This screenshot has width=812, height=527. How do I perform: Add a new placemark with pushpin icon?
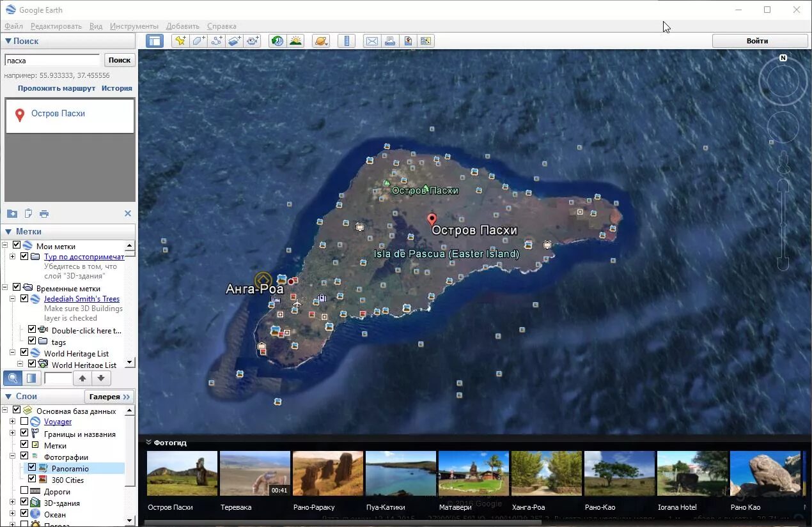point(180,41)
